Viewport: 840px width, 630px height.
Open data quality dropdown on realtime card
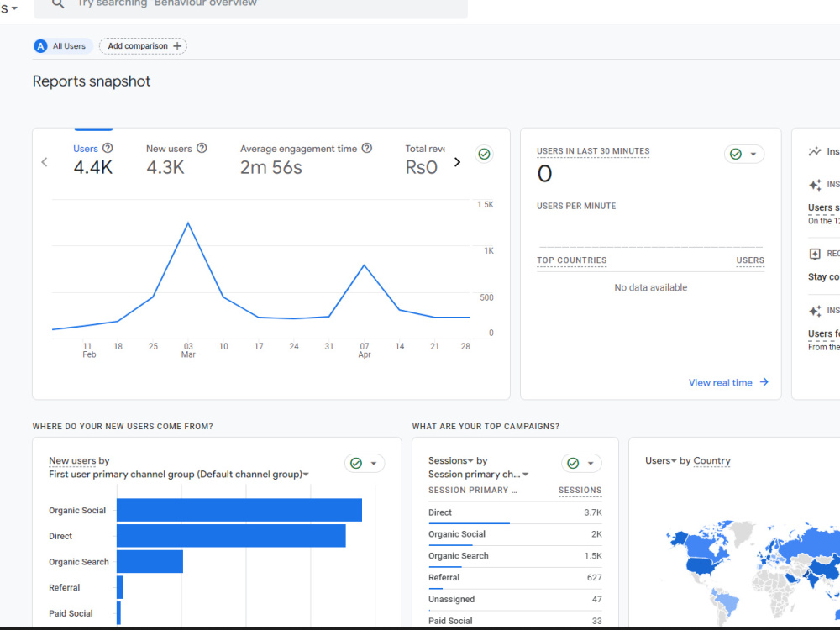coord(744,155)
